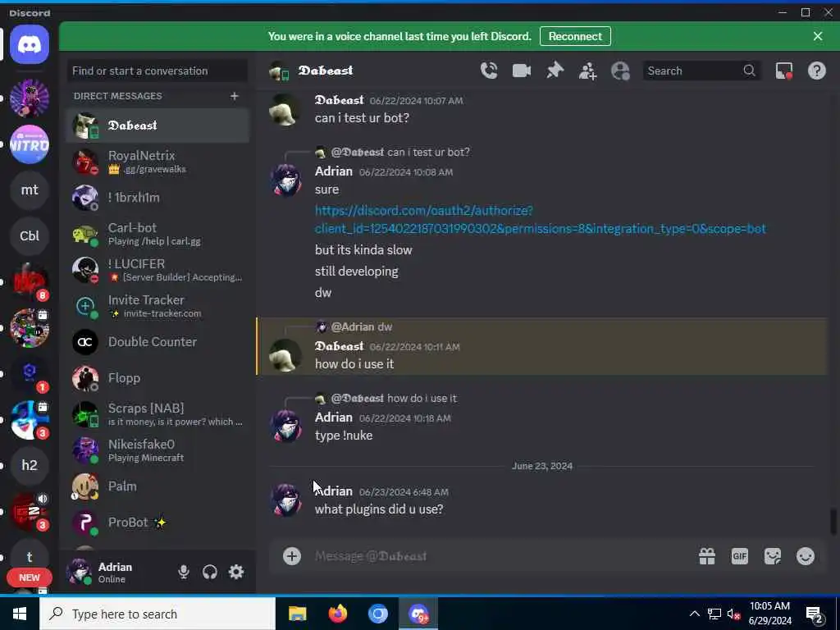Add friends to DM icon

(587, 71)
